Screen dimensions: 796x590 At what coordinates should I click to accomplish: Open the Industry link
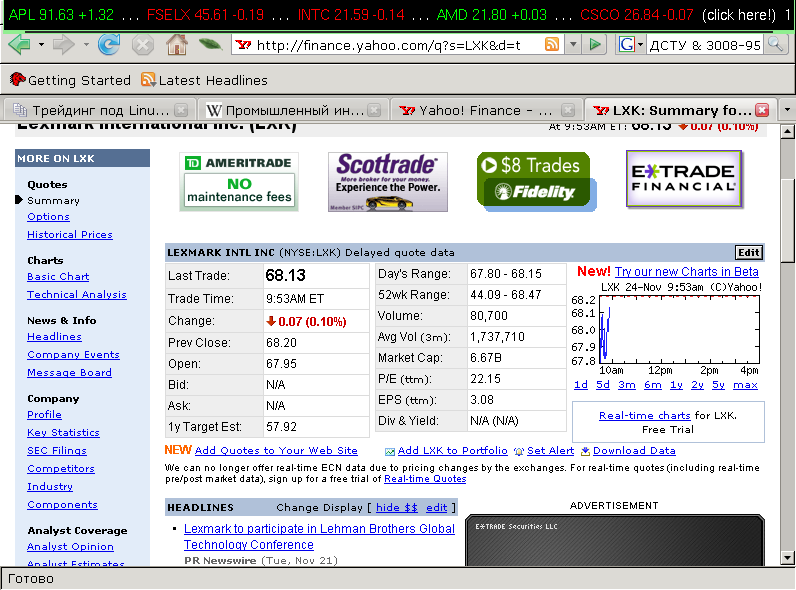50,486
